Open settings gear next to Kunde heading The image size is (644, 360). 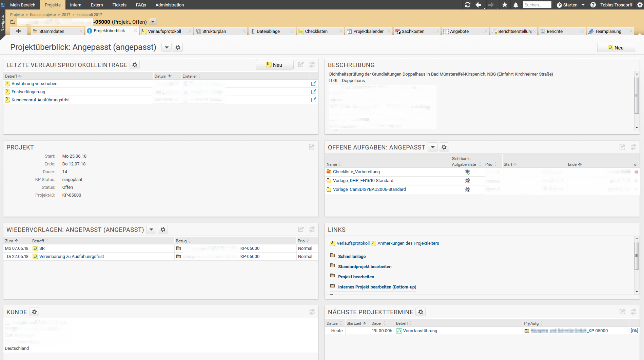[x=34, y=312]
